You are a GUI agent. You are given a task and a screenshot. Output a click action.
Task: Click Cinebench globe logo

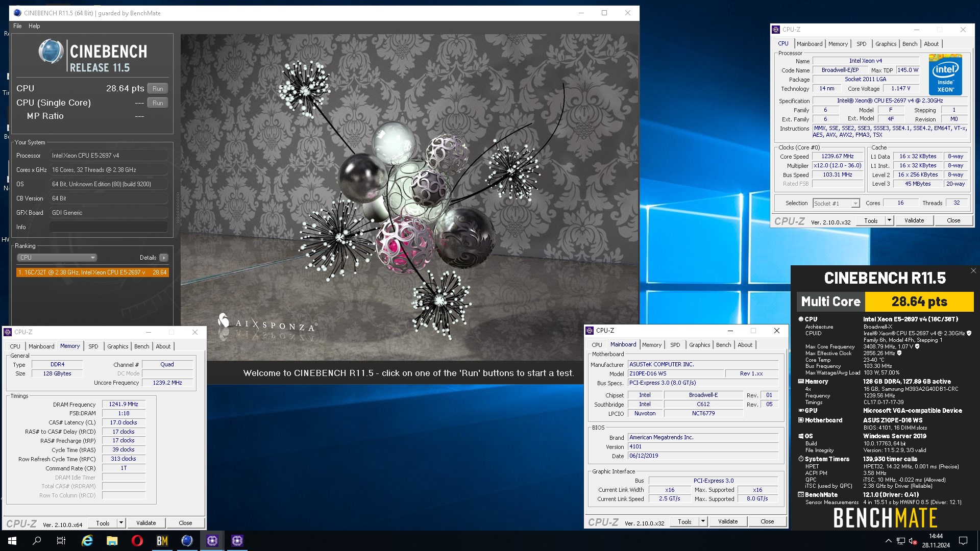[51, 52]
